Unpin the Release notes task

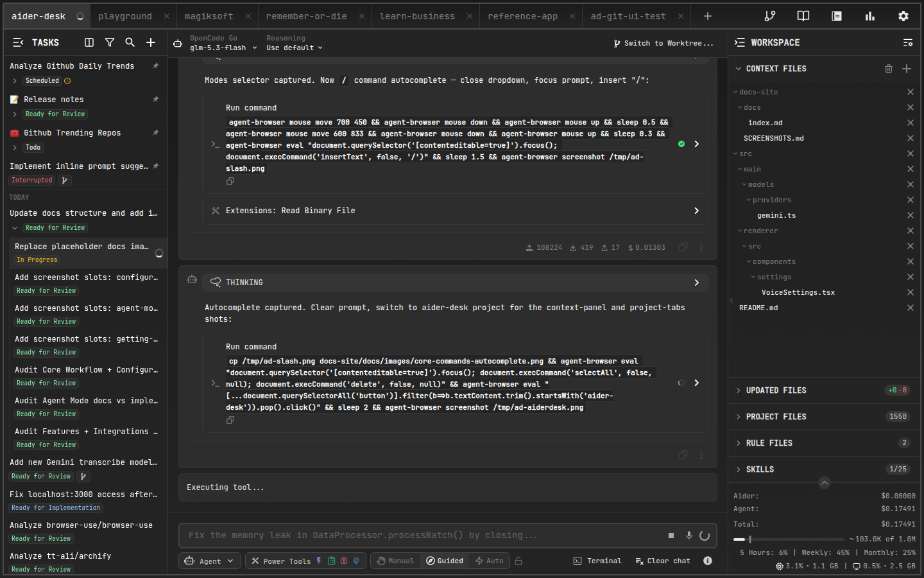coord(155,100)
